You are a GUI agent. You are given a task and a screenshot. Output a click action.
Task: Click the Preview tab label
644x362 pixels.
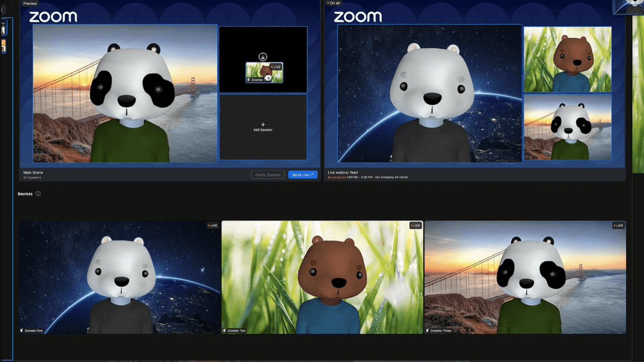pos(30,4)
